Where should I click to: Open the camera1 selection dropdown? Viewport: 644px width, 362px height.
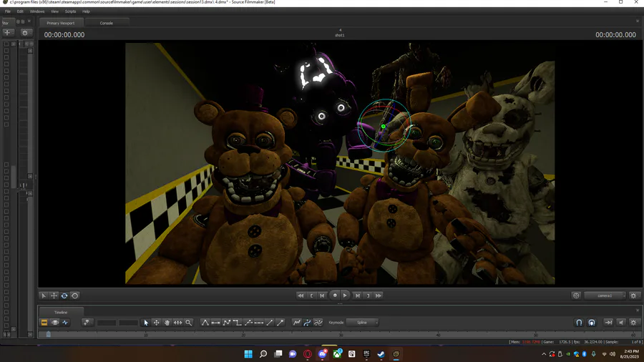[605, 295]
